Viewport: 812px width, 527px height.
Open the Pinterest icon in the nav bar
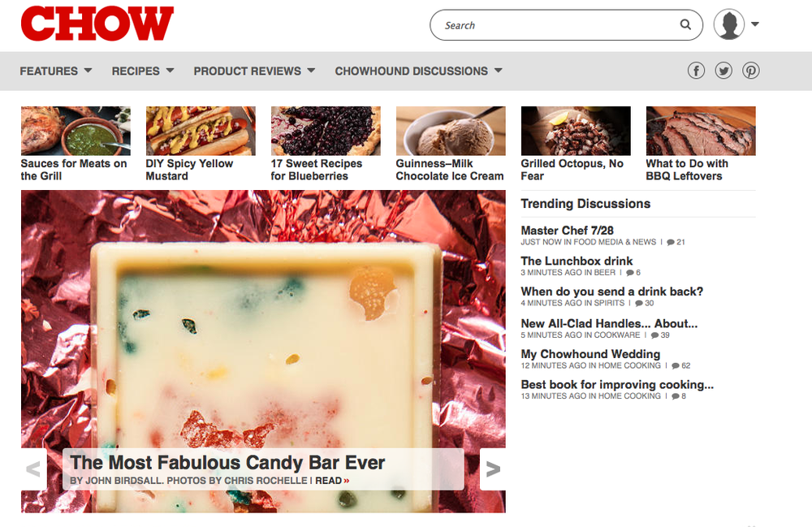(751, 71)
